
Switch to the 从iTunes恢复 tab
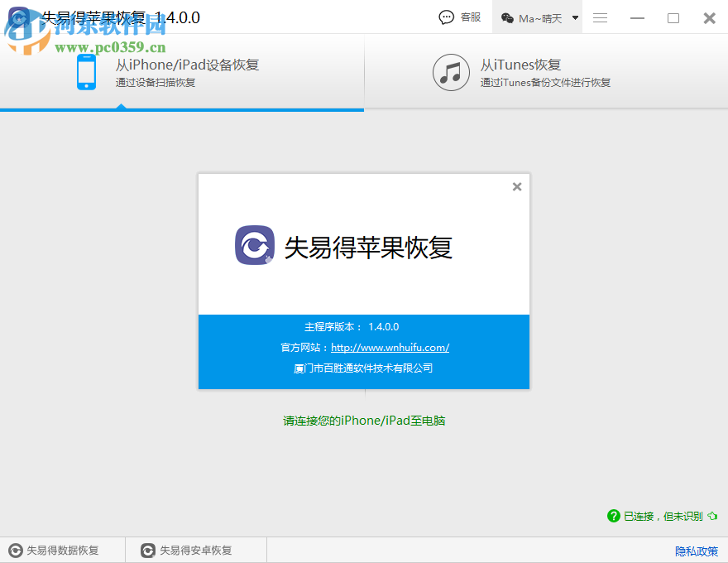tap(521, 73)
